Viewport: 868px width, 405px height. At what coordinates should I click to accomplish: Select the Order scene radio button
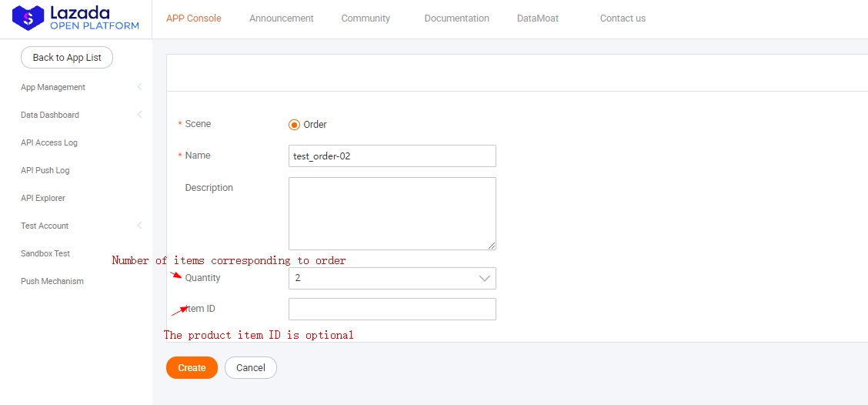click(x=294, y=125)
